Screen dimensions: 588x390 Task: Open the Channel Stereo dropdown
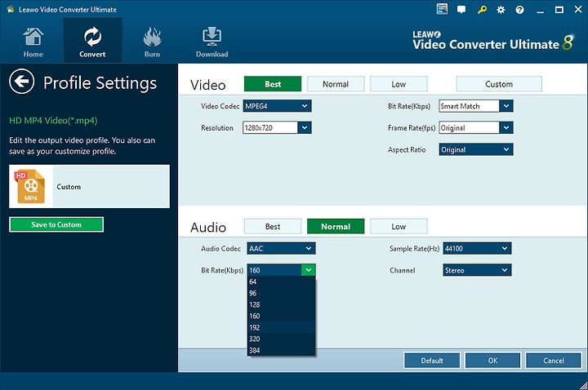pyautogui.click(x=477, y=270)
